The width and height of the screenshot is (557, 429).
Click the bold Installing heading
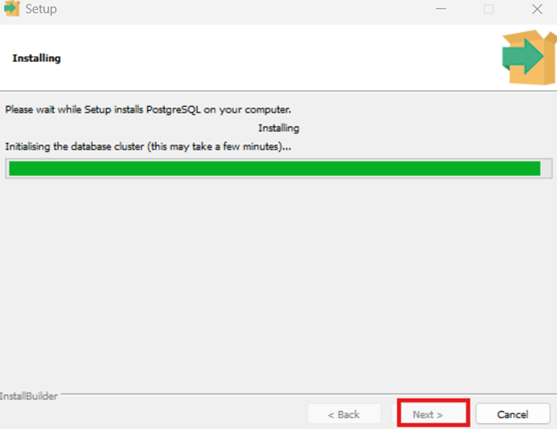(37, 58)
